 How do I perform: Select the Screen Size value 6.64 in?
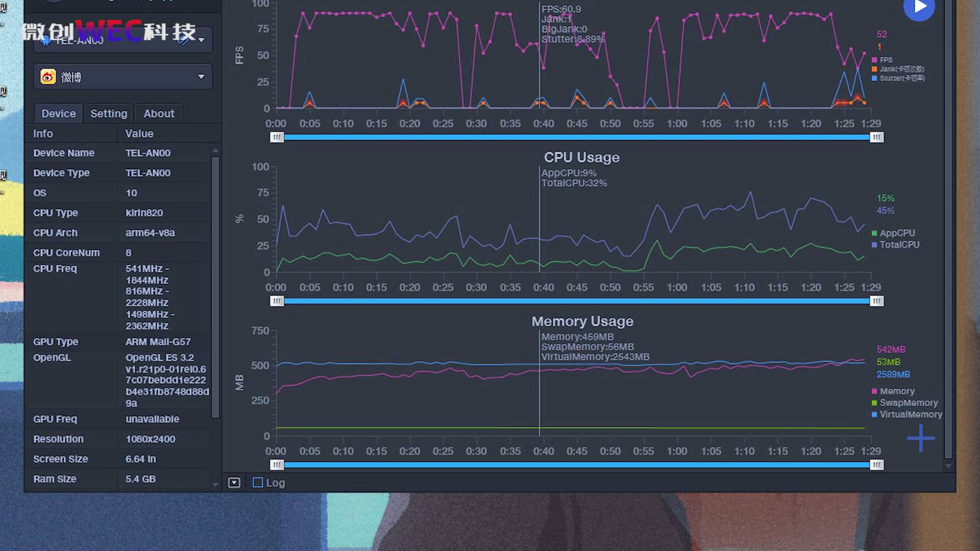141,459
